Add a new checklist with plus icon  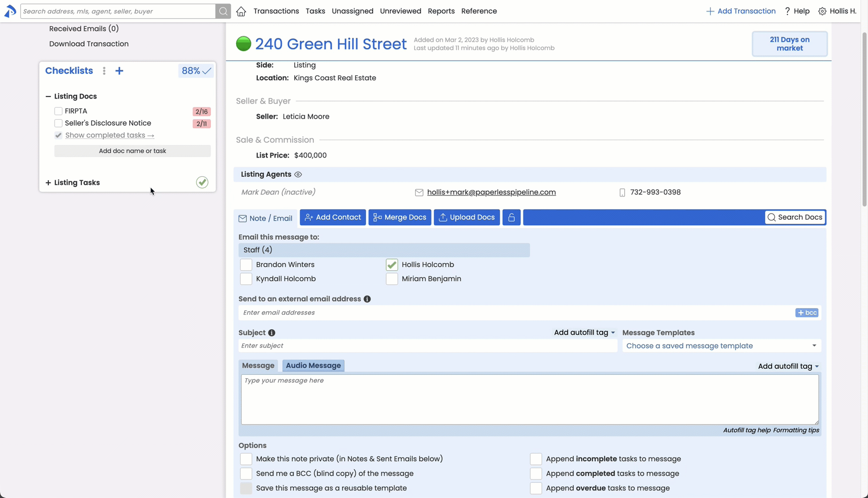click(x=119, y=71)
